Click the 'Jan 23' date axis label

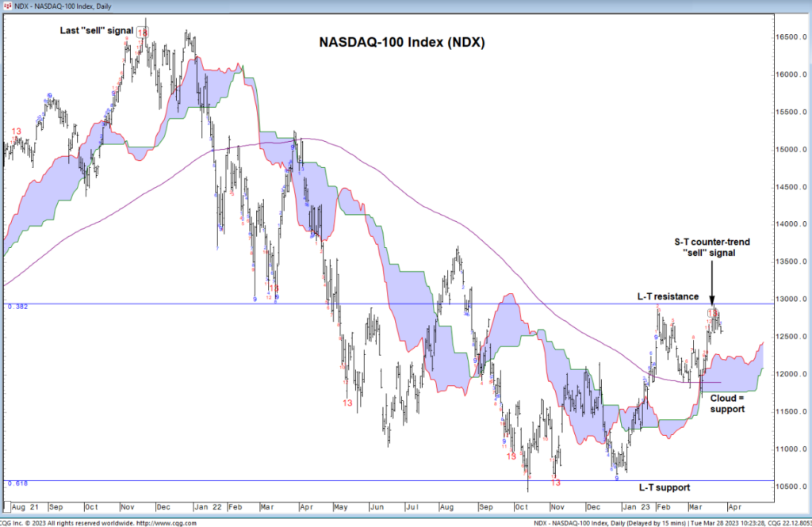(x=635, y=507)
